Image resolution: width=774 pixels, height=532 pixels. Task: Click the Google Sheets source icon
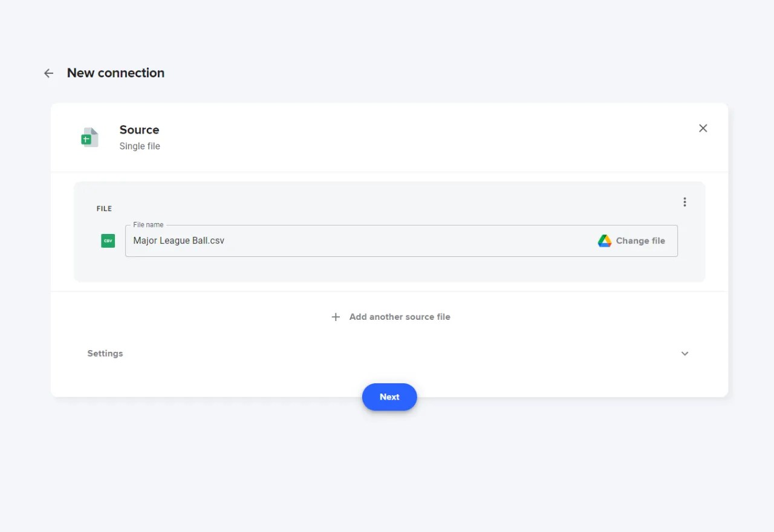pos(89,137)
